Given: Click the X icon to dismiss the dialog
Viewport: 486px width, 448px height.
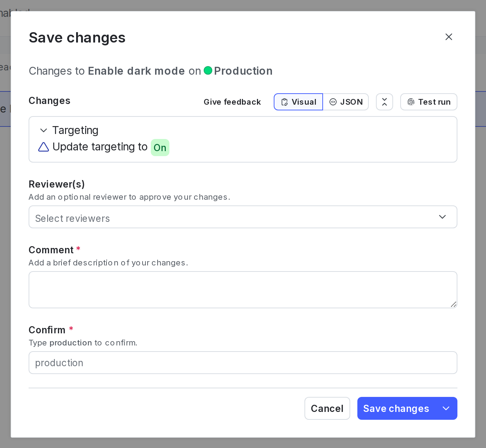Looking at the screenshot, I should click(x=449, y=37).
